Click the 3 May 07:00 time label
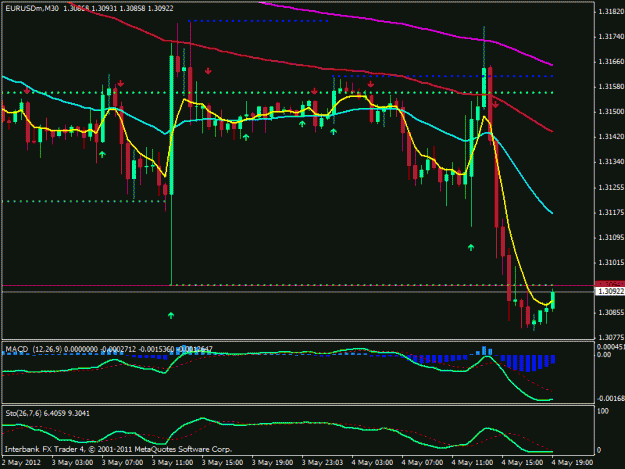This screenshot has width=625, height=469. click(122, 463)
